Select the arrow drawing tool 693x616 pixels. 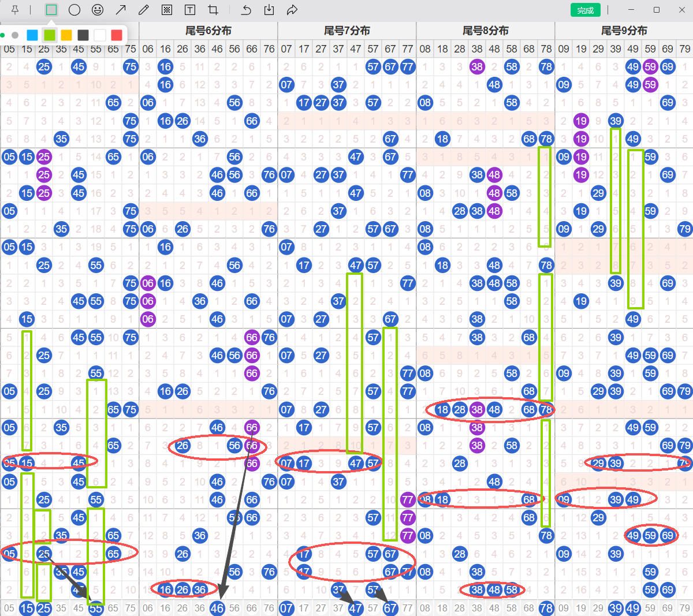pos(121,10)
